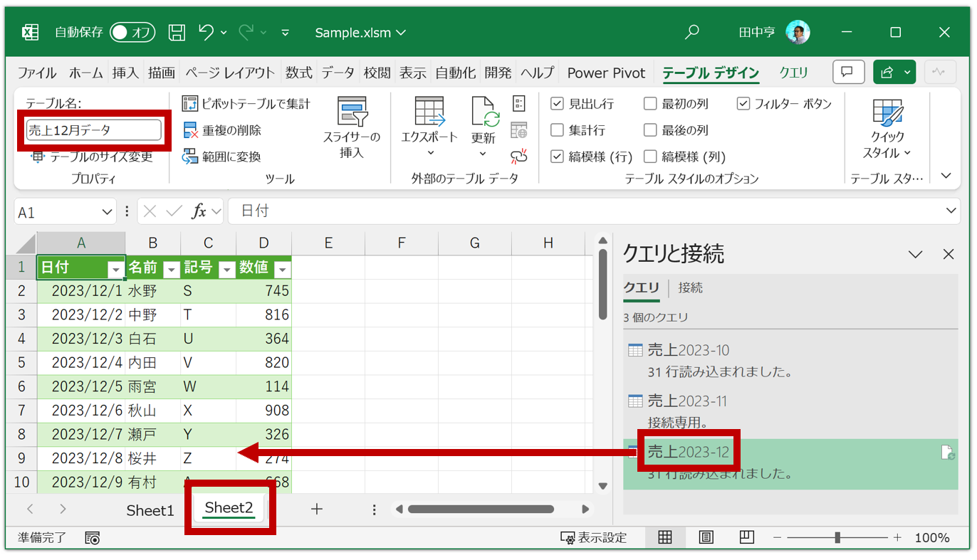Viewport: 977px width, 560px height.
Task: Check the 最初の列 first column option
Action: pyautogui.click(x=650, y=104)
